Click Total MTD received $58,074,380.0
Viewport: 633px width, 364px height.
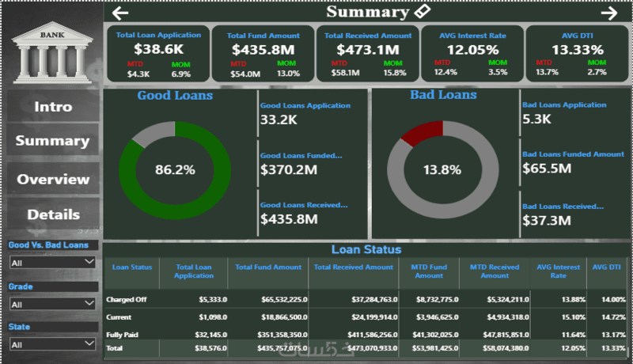(x=506, y=348)
